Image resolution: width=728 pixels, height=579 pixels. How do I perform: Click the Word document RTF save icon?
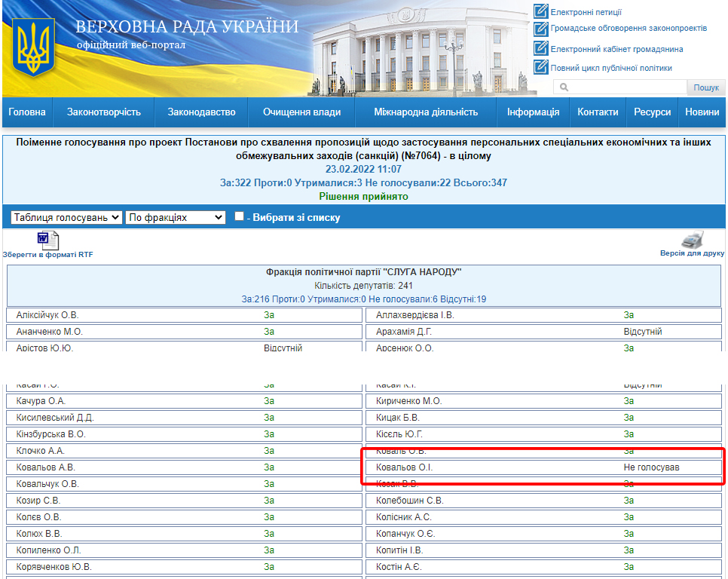(x=47, y=240)
